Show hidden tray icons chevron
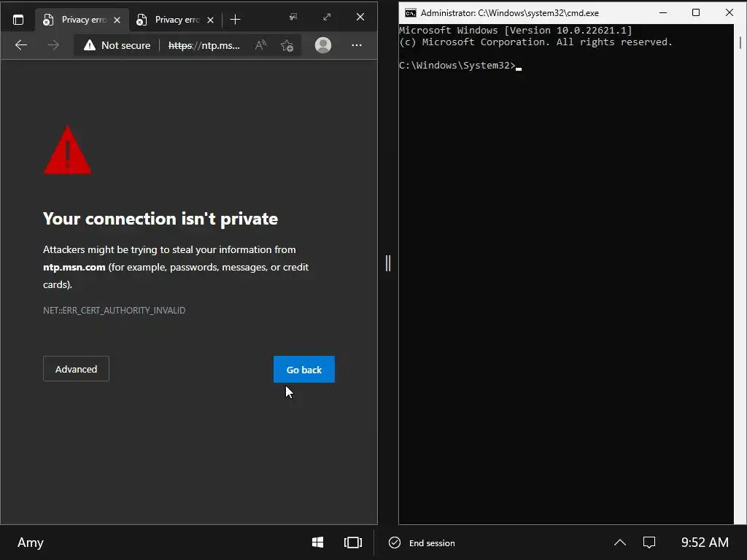 click(x=620, y=542)
